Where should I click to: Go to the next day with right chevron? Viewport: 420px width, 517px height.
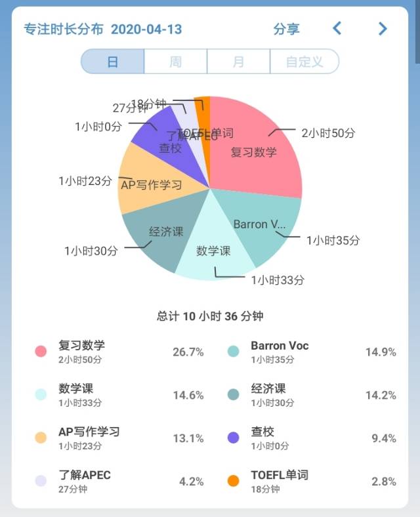(383, 28)
